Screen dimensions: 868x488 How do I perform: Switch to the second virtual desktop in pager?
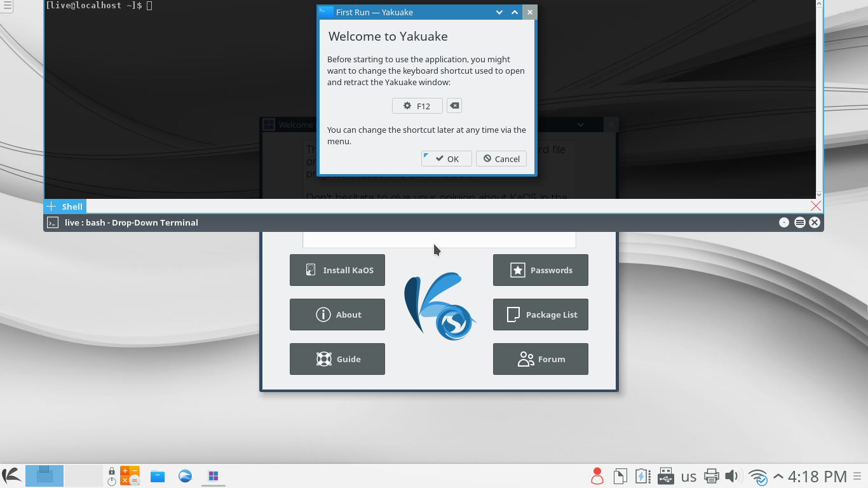point(84,476)
